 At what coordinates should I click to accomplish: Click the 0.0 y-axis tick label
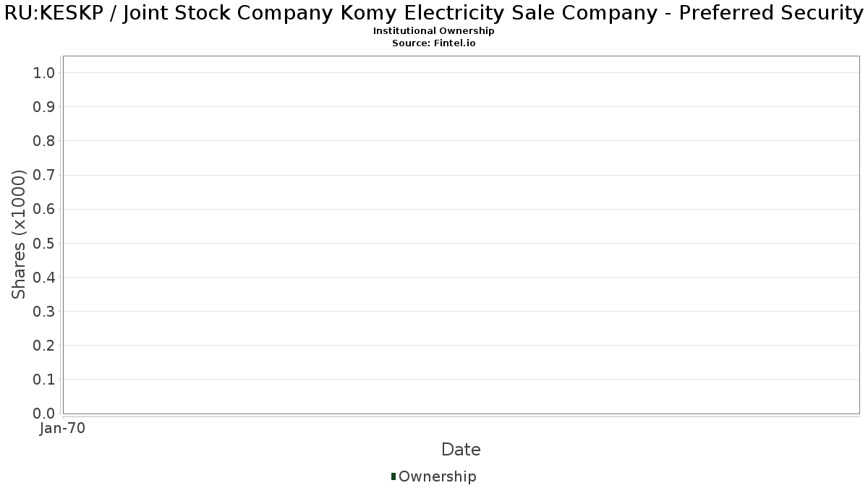44,413
